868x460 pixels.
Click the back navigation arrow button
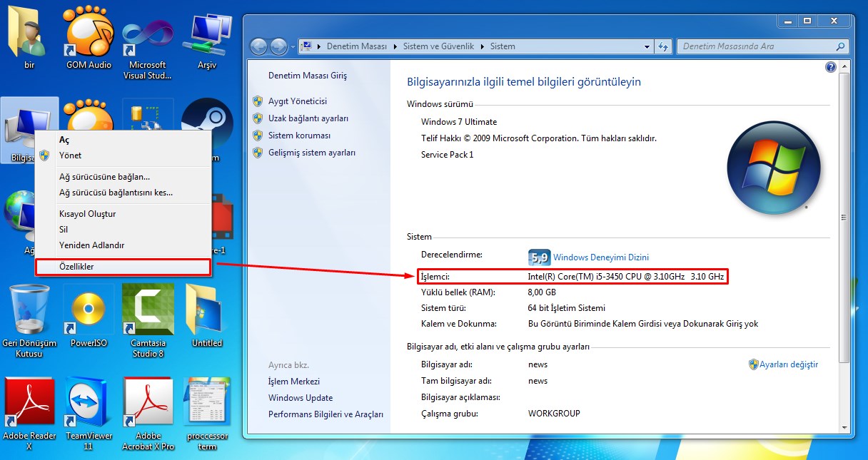tap(258, 47)
